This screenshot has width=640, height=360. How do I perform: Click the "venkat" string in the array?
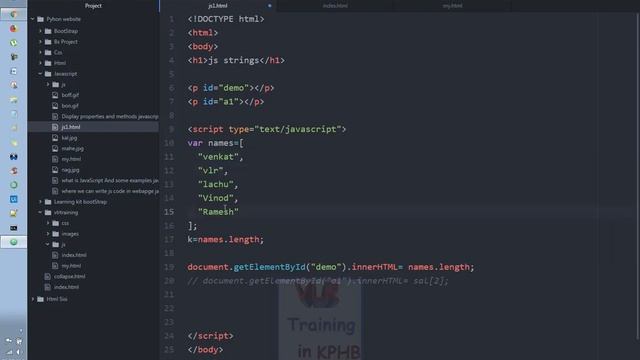[218, 157]
